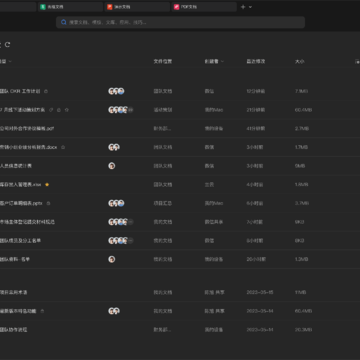This screenshot has height=360, width=360.
Task: Open the .pptx file in the list
Action: pos(21,203)
